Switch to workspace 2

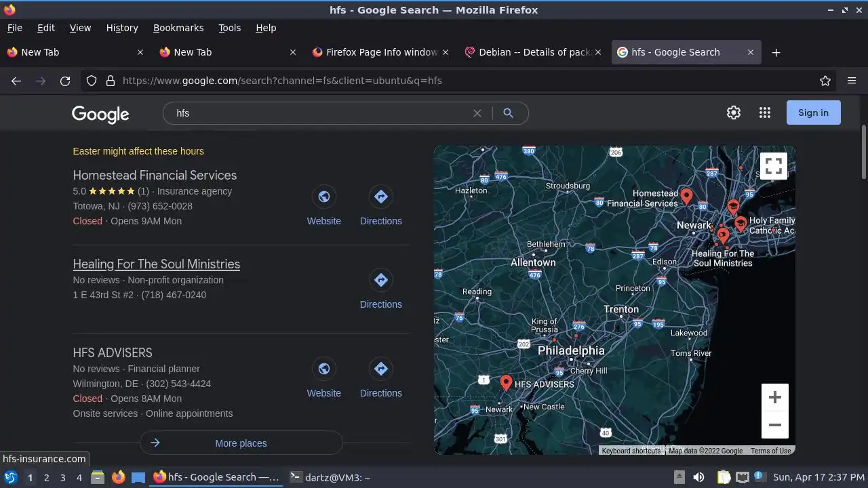coord(46,477)
